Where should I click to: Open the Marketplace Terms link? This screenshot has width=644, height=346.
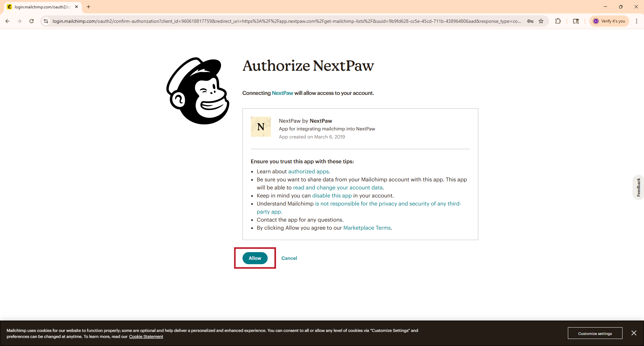pyautogui.click(x=367, y=228)
